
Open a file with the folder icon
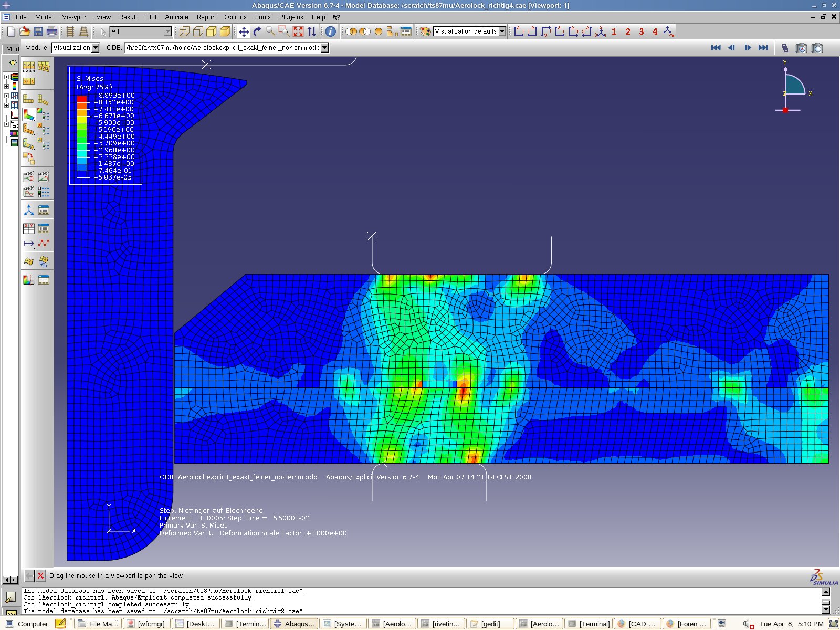click(x=25, y=31)
